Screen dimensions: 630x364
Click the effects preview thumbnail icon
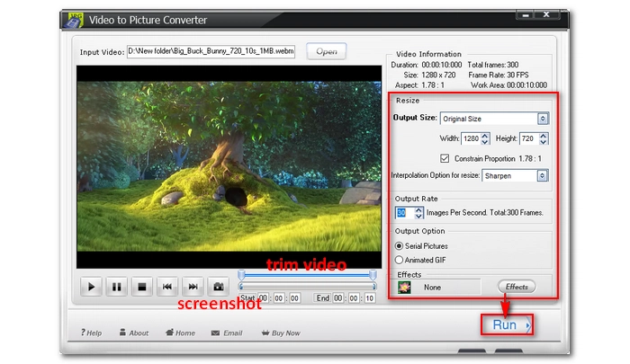(x=407, y=287)
